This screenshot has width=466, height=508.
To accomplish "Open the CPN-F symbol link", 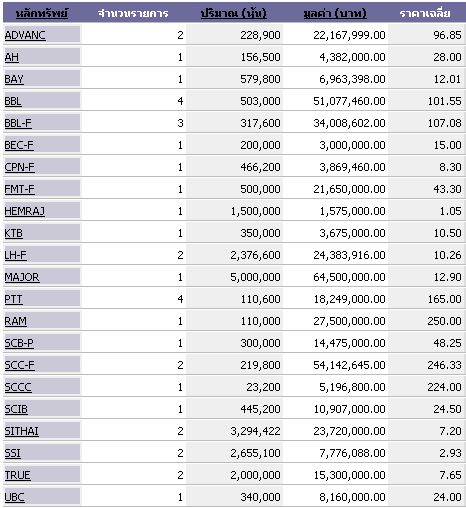I will [x=19, y=167].
